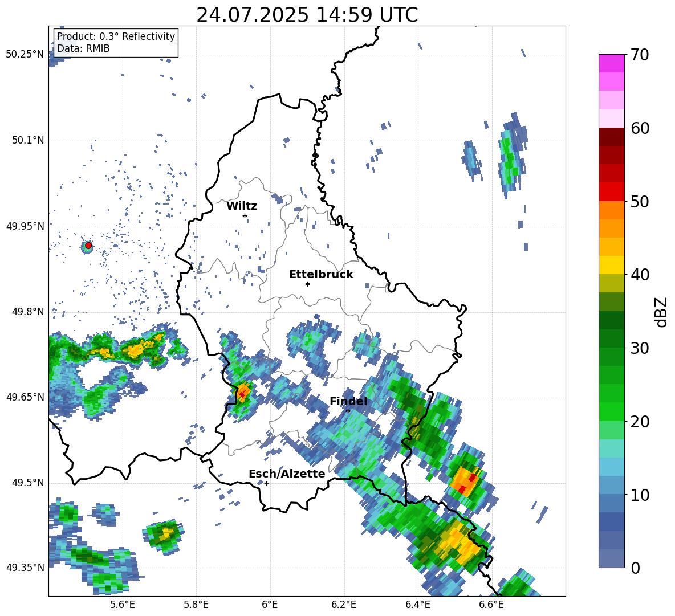Click the dBZ colorbar axis label
This screenshot has width=675, height=616.
point(661,312)
